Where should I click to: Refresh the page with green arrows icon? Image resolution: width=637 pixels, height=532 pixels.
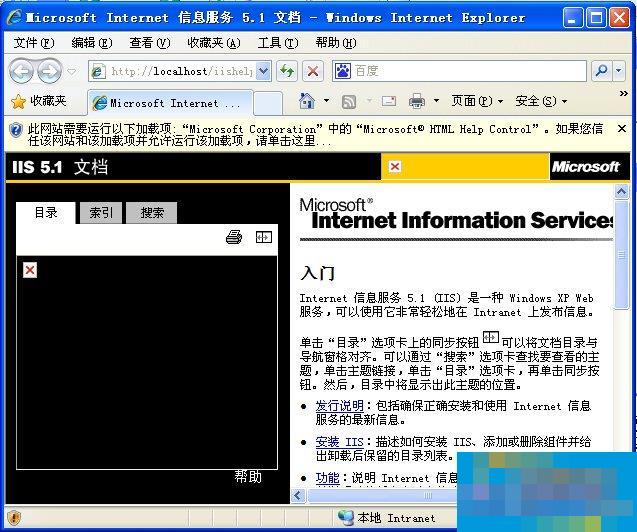pos(287,71)
